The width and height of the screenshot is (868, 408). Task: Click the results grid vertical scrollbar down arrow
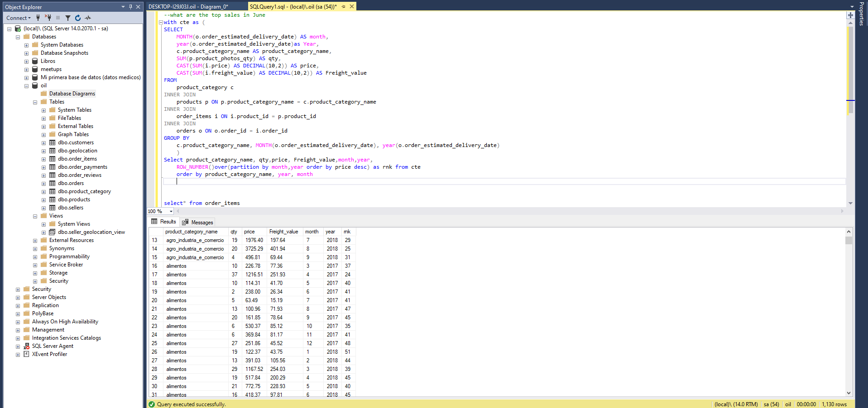pos(849,393)
